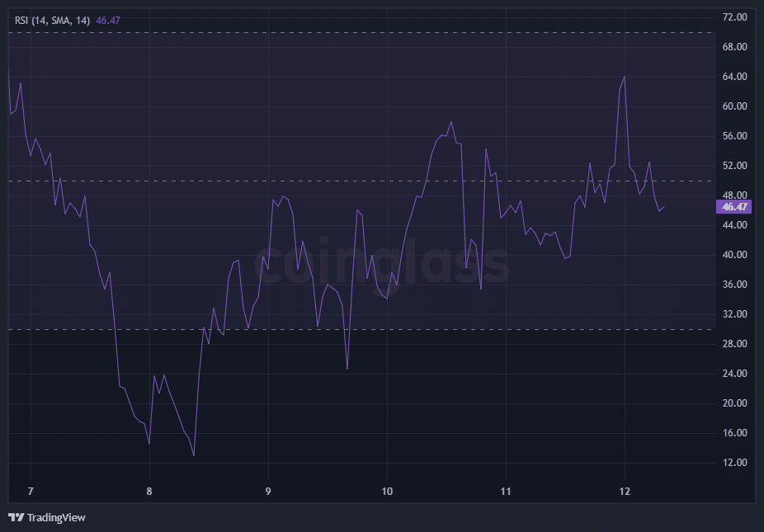This screenshot has height=532, width=764.
Task: Click date label 8 on the time axis
Action: (149, 492)
